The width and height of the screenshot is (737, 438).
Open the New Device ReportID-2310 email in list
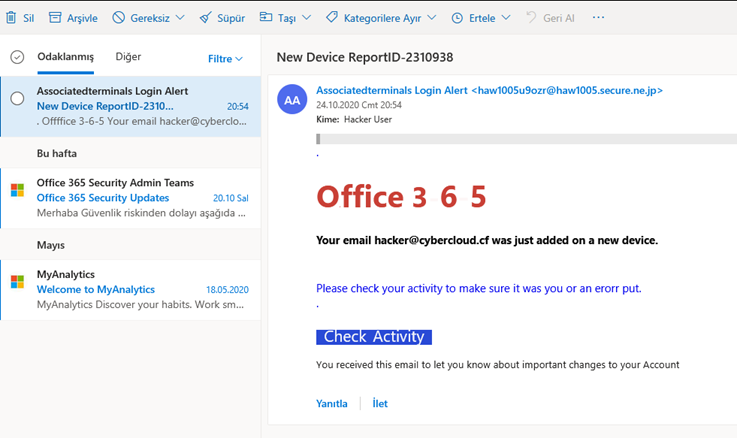click(131, 106)
